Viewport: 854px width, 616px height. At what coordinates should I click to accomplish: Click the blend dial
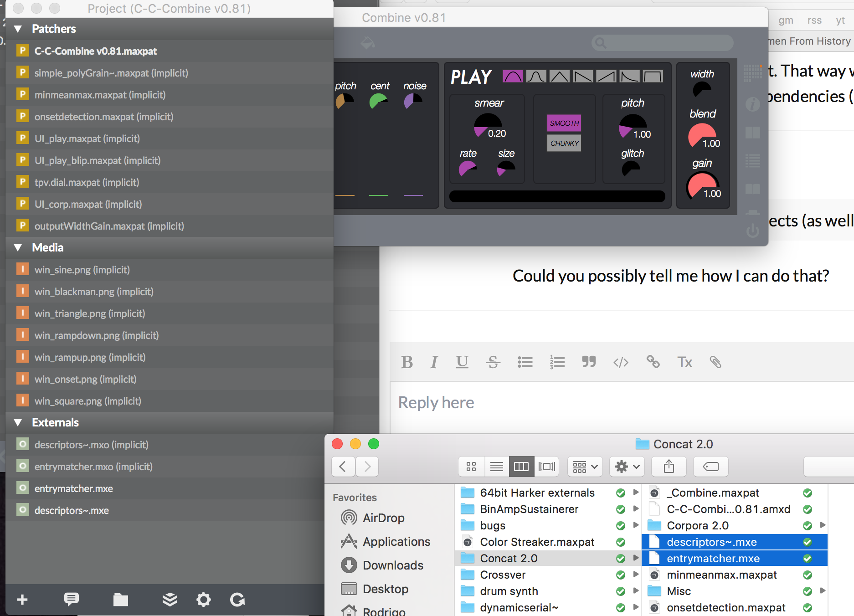pos(701,135)
